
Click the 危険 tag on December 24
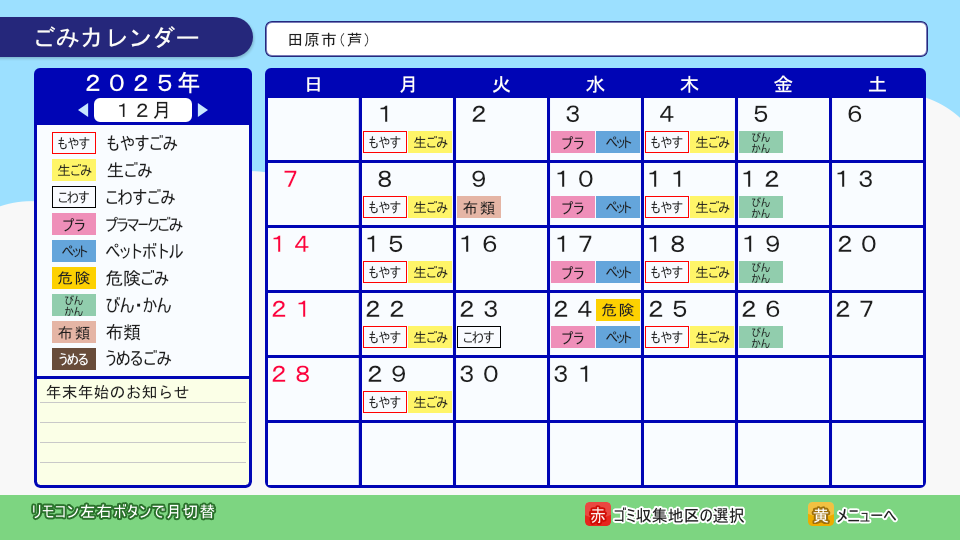click(618, 310)
